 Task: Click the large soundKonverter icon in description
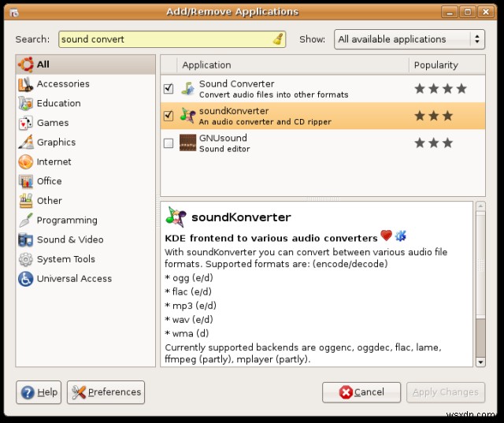[176, 217]
